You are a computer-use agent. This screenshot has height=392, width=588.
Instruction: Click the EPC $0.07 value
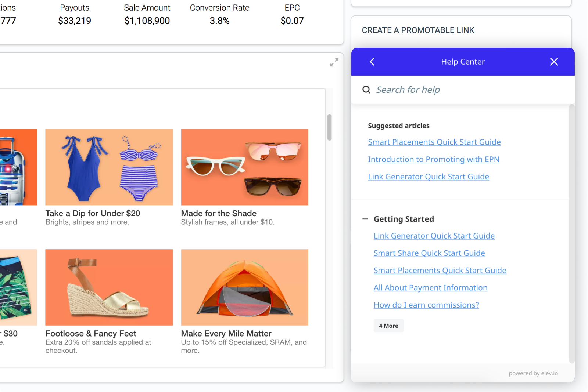tap(292, 21)
